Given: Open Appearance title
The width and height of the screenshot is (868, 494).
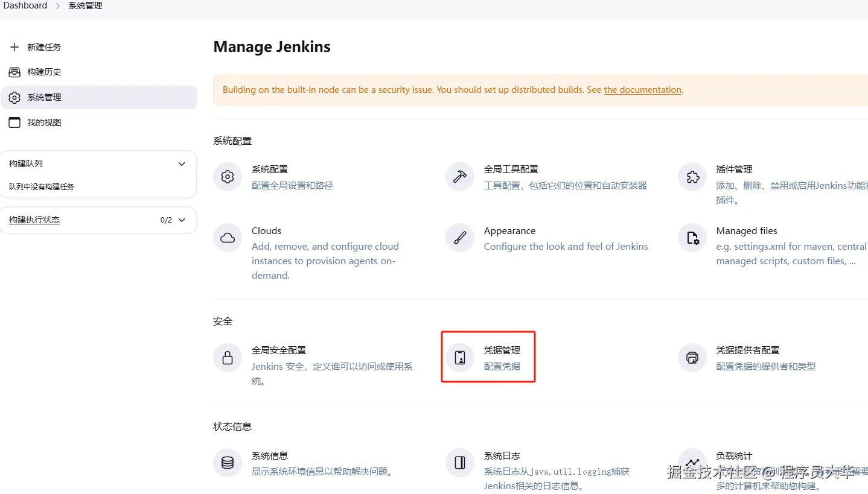Looking at the screenshot, I should pyautogui.click(x=510, y=231).
